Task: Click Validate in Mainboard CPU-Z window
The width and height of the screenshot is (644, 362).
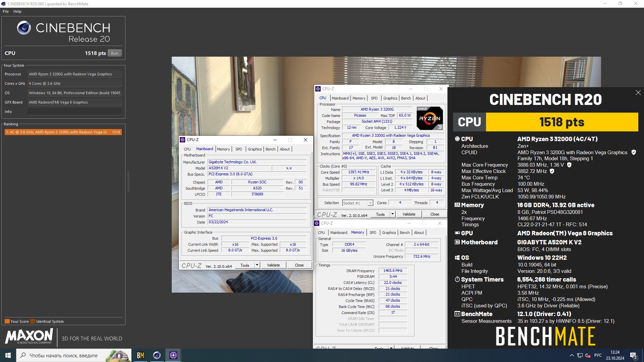Action: tap(273, 265)
